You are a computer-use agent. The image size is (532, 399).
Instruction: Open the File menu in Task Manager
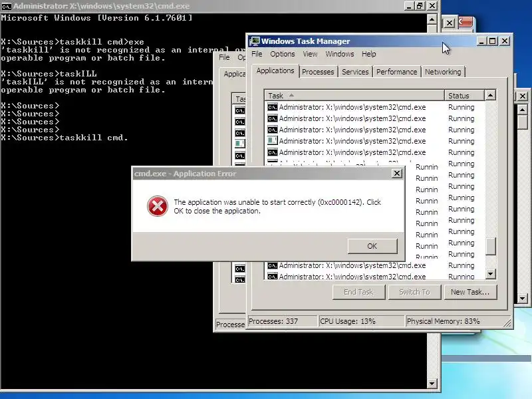click(257, 54)
